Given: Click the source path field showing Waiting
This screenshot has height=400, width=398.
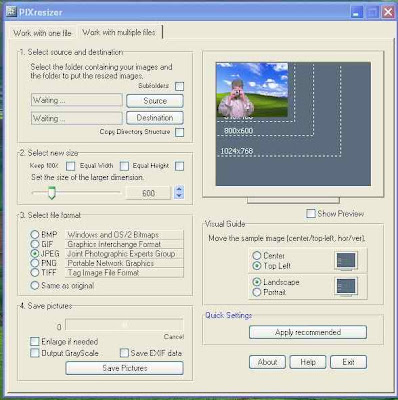Looking at the screenshot, I should (77, 100).
